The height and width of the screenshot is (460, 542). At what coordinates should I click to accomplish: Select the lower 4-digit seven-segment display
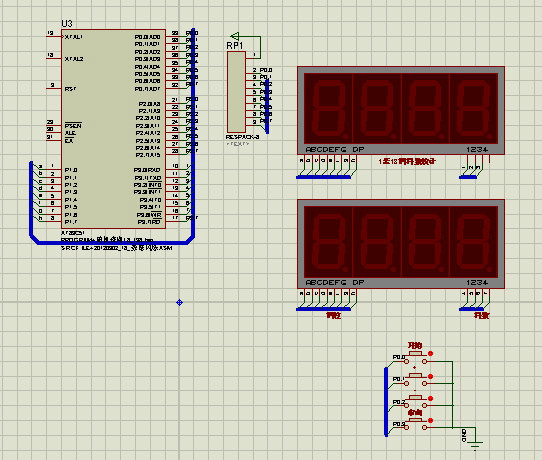[401, 244]
